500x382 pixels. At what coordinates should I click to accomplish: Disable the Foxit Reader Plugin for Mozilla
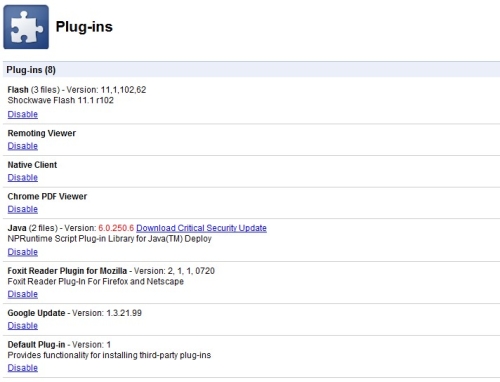point(23,294)
